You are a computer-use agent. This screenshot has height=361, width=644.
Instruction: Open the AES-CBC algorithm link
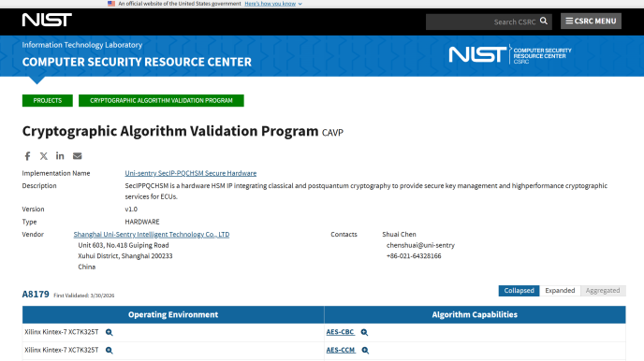(340, 332)
